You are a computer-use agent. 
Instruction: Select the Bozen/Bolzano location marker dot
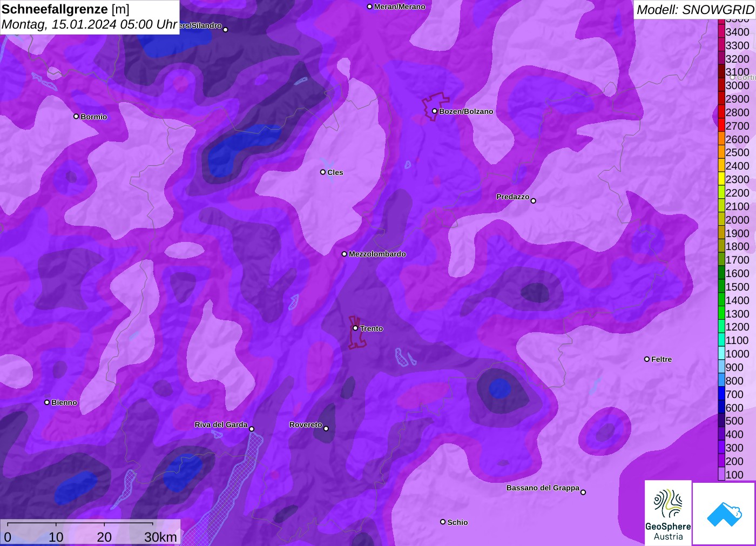[435, 111]
